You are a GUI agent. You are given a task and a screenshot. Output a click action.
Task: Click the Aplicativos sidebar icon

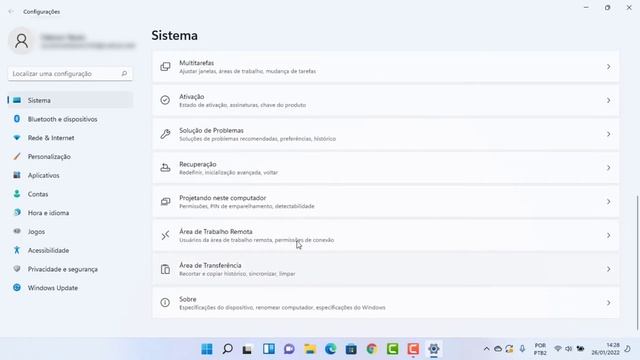click(x=17, y=175)
